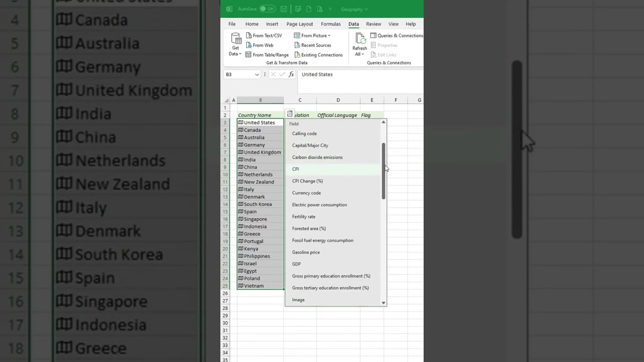Choose the GDP field

[x=333, y=264]
